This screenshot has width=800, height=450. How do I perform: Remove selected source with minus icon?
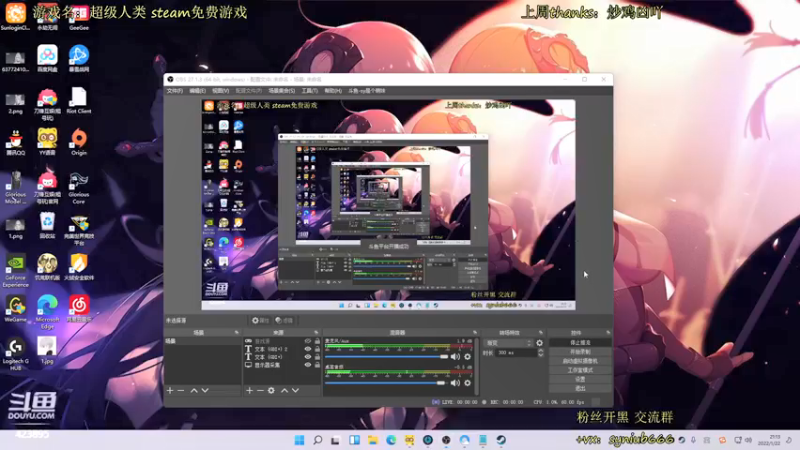[260, 390]
